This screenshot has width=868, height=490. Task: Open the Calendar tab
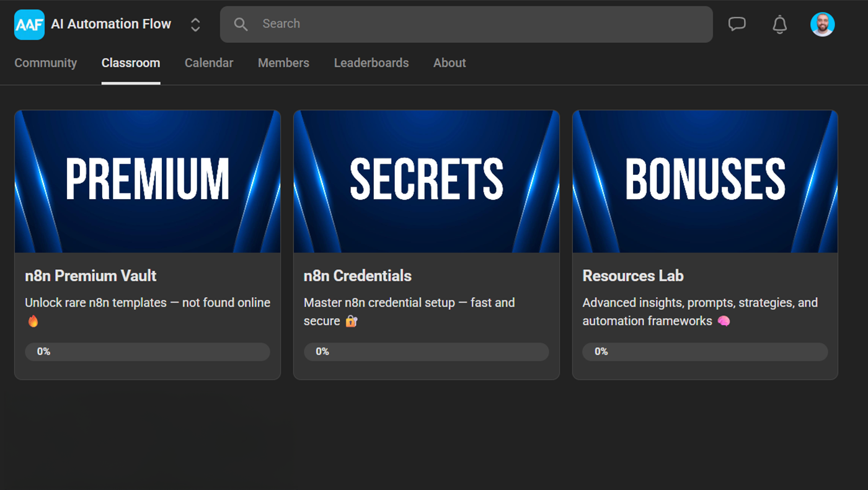click(x=209, y=63)
